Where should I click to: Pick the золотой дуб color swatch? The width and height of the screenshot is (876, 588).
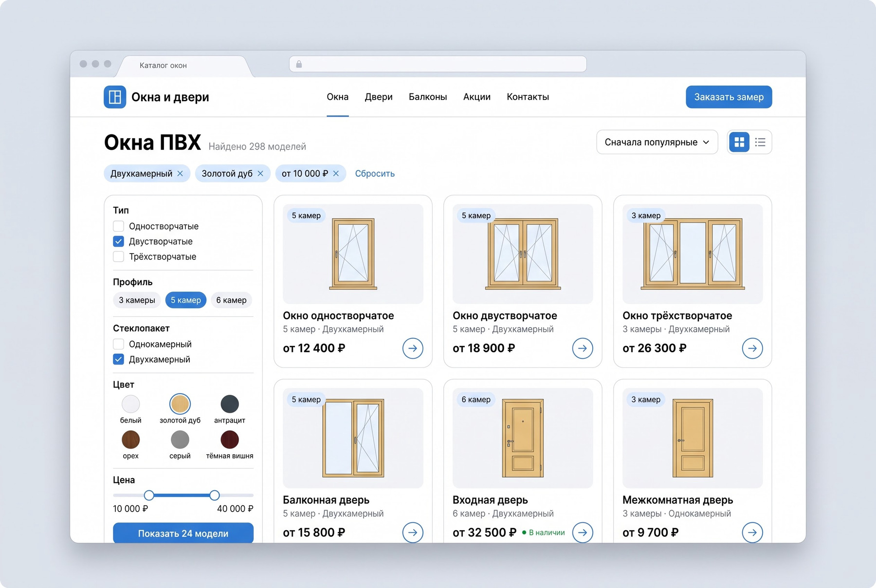(x=180, y=404)
